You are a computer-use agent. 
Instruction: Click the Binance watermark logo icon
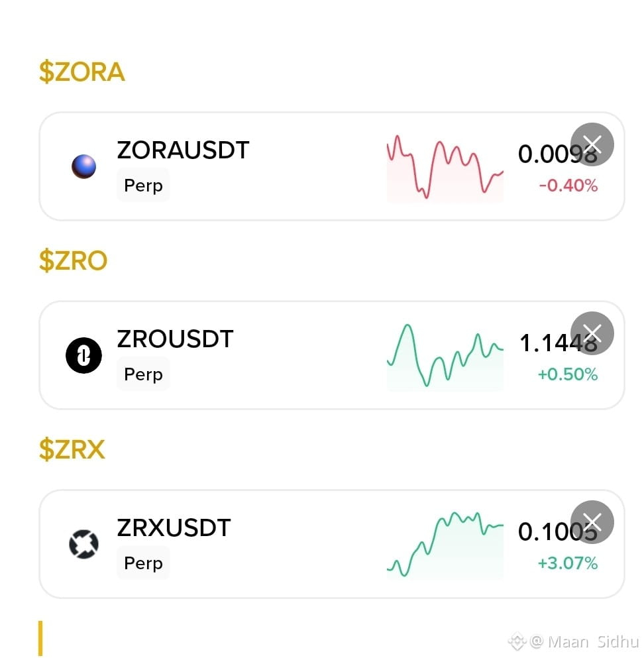517,641
